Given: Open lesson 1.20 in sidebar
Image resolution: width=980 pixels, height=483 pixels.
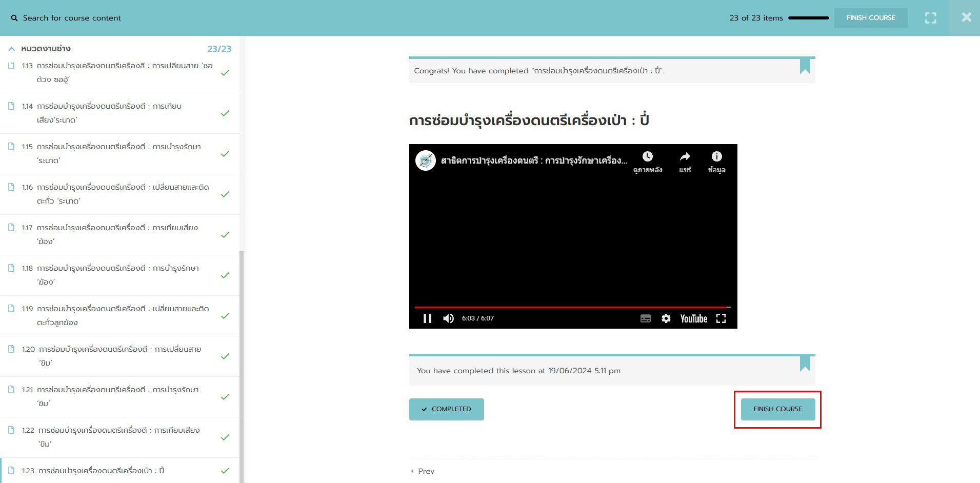Looking at the screenshot, I should (x=119, y=356).
